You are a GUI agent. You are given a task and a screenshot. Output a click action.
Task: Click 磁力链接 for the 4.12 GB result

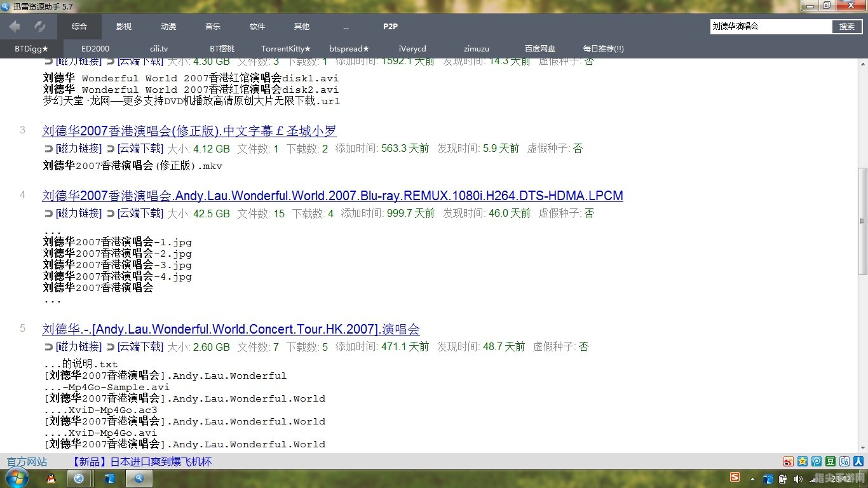(79, 148)
